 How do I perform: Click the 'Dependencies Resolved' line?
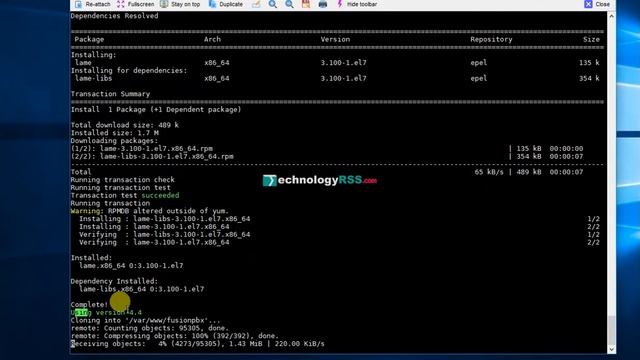click(114, 16)
